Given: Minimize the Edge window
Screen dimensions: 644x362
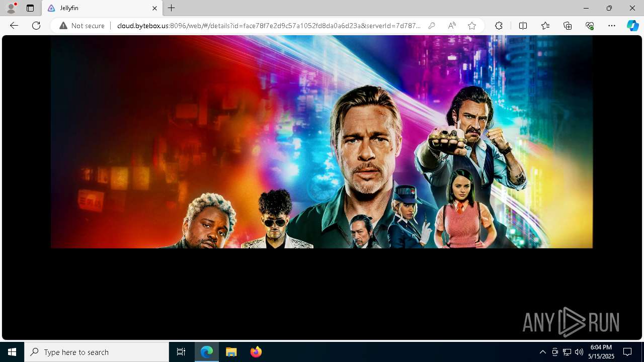Looking at the screenshot, I should [x=586, y=8].
